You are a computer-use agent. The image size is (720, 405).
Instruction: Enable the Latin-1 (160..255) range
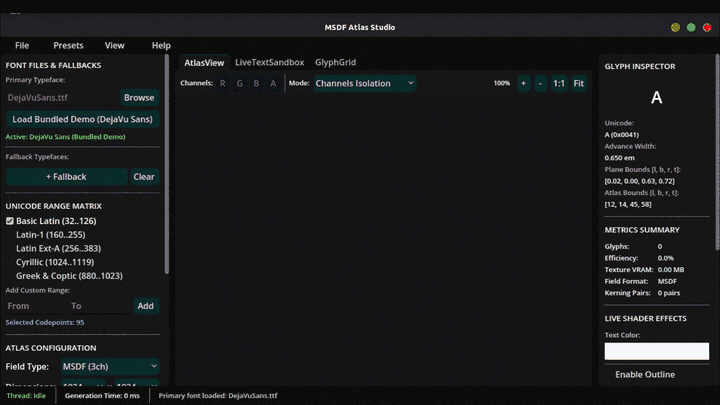(51, 235)
